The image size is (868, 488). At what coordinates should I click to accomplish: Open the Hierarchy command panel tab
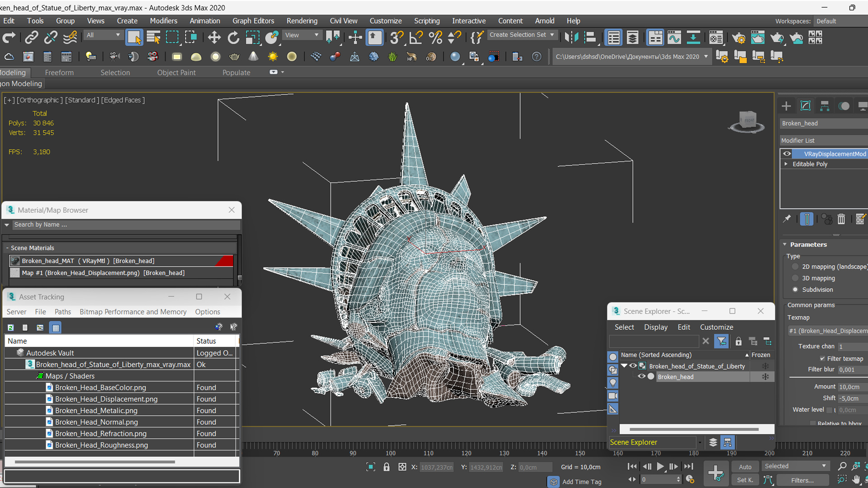click(x=825, y=106)
